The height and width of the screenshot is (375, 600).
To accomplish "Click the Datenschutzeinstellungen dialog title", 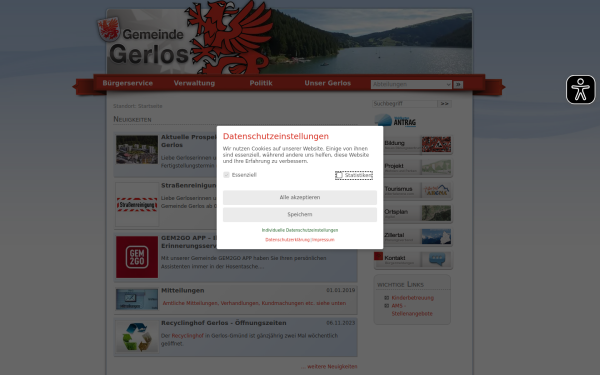I will pos(276,136).
